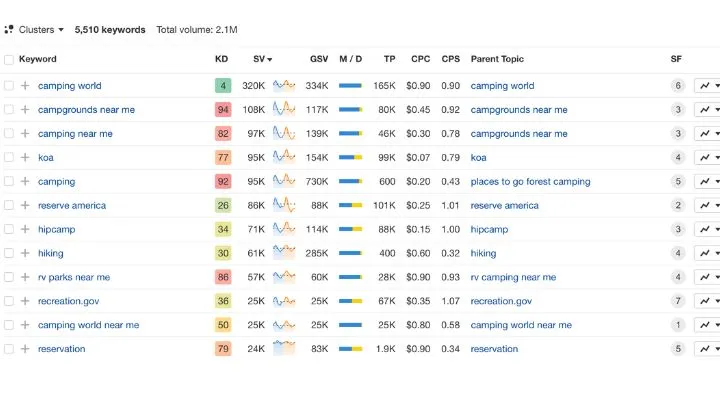Click KD badge 4 for camping world
The width and height of the screenshot is (720, 400).
223,85
